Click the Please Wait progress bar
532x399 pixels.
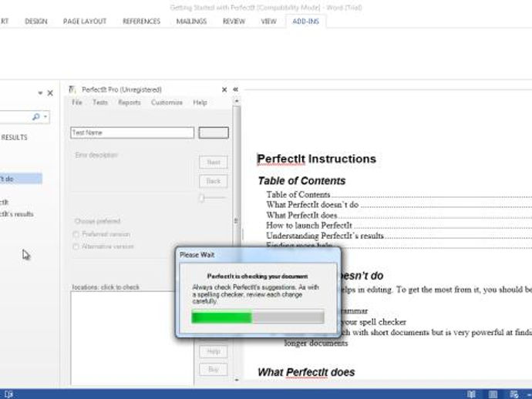(x=258, y=317)
